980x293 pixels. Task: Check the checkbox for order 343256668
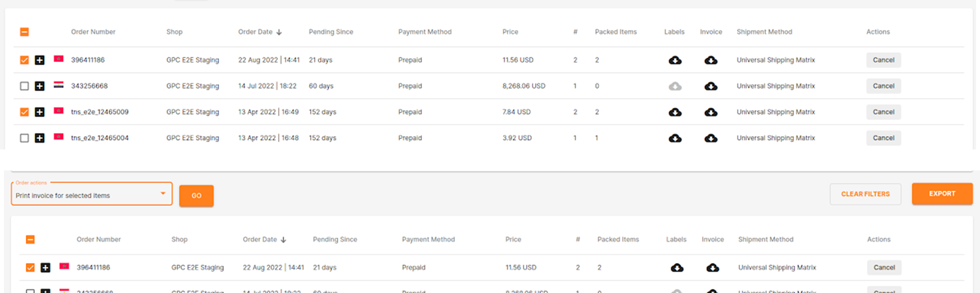[24, 86]
